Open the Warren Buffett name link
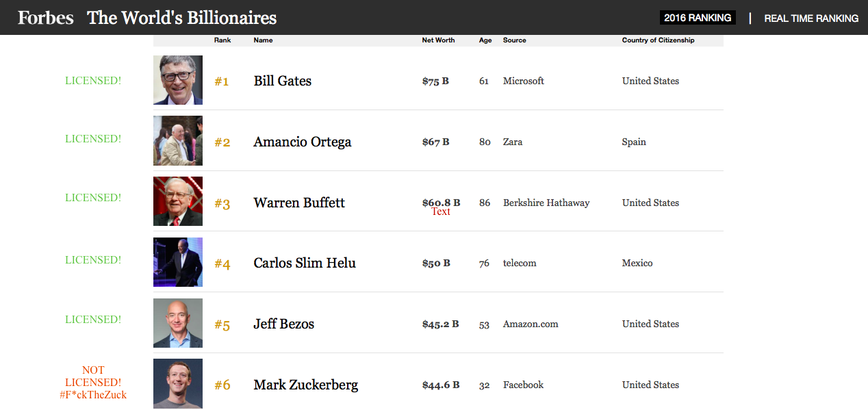 (299, 203)
